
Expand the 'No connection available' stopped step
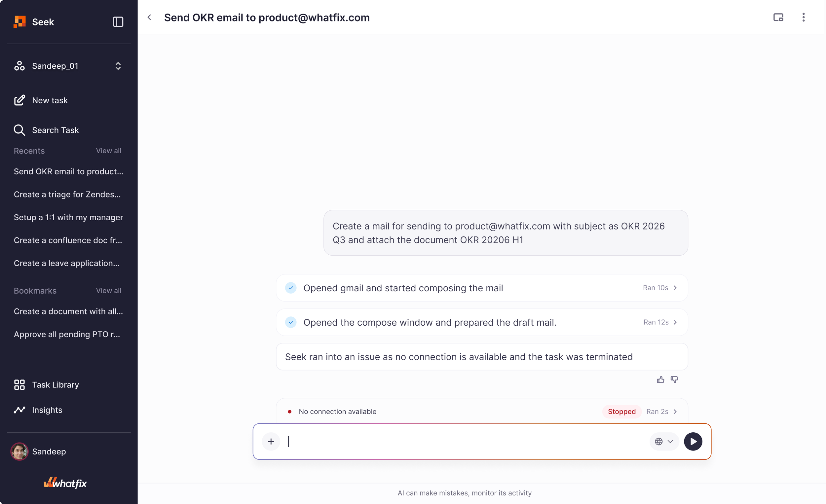click(482, 412)
